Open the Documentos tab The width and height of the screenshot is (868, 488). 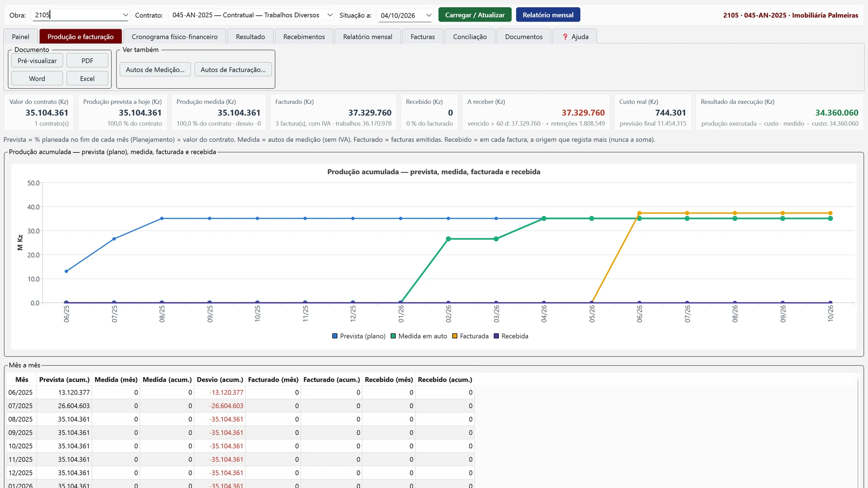tap(523, 36)
